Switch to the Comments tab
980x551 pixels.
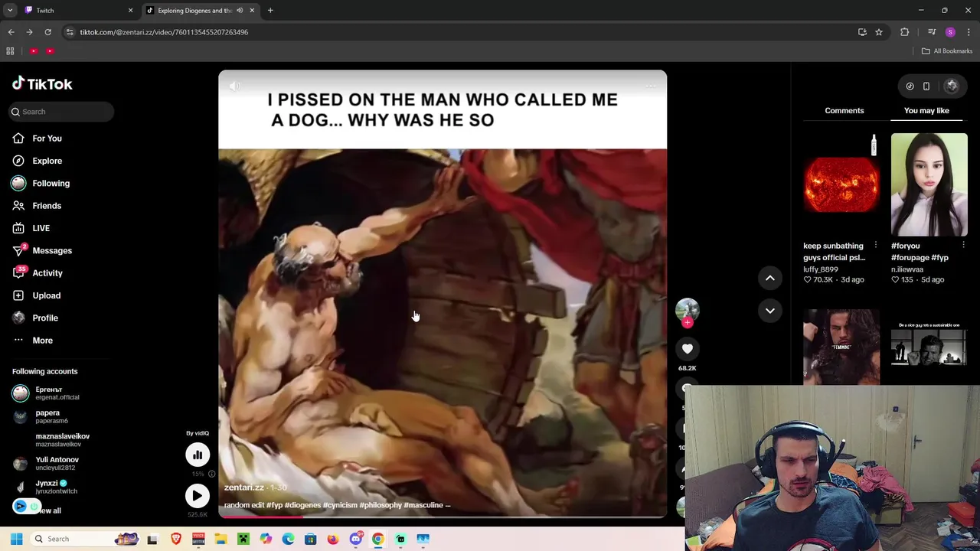pyautogui.click(x=844, y=110)
